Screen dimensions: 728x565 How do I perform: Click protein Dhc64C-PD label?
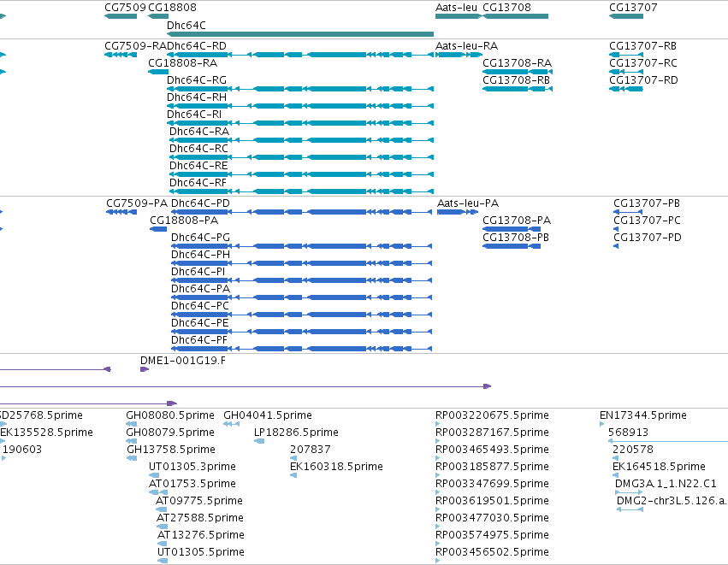200,203
